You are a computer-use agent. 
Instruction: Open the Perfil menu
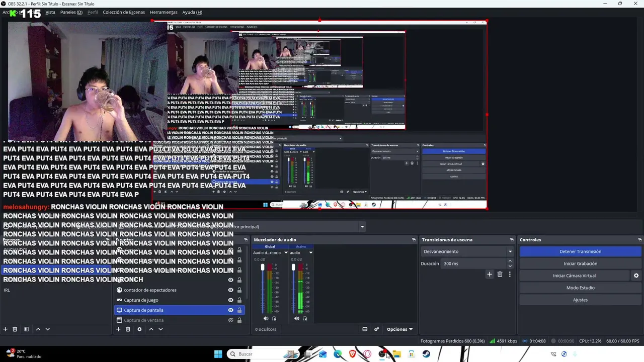pos(93,12)
